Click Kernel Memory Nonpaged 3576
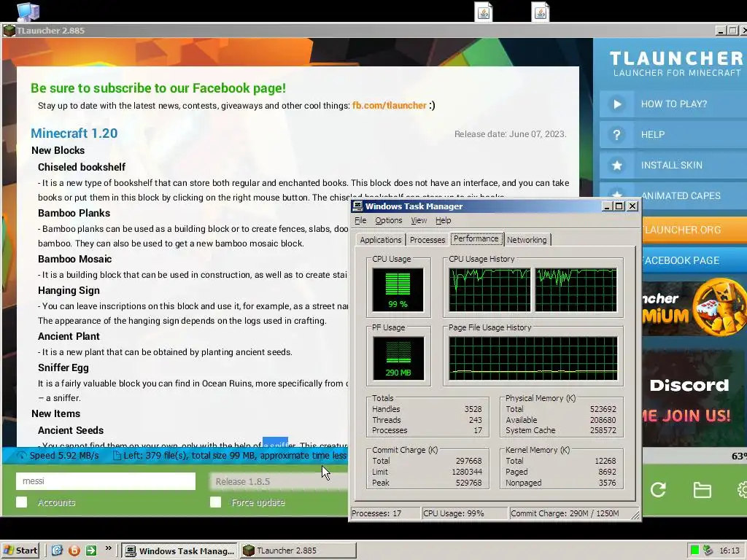 [607, 483]
